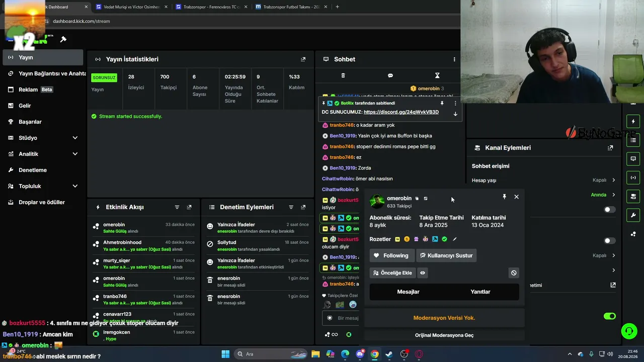Expand the Anında setting chevron
The width and height of the screenshot is (644, 362).
point(613,195)
